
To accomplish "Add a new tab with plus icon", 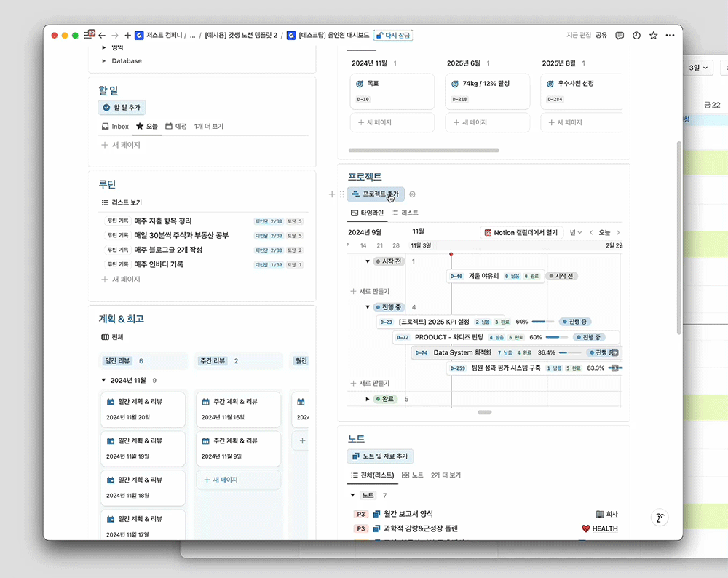I will 127,35.
